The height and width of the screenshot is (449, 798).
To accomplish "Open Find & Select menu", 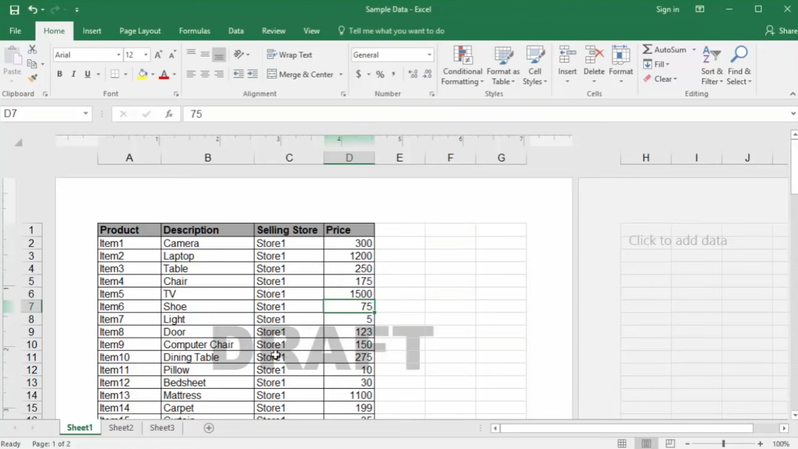I will click(739, 66).
